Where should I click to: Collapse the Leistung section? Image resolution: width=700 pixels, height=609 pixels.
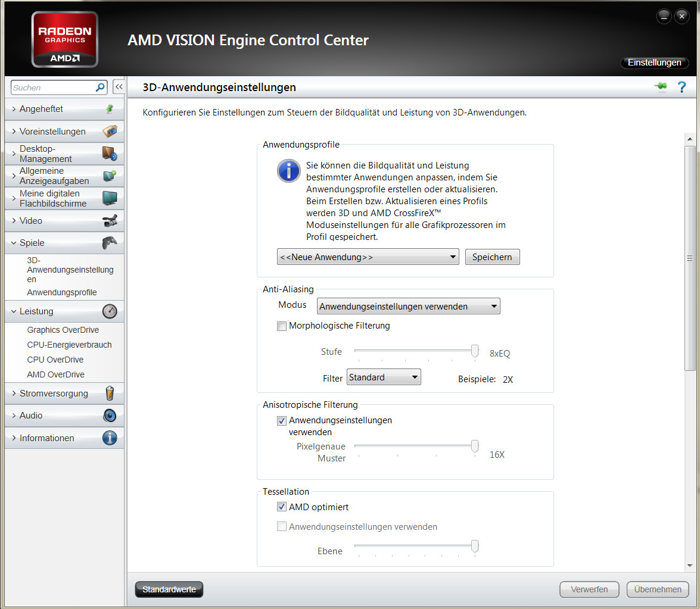point(64,311)
